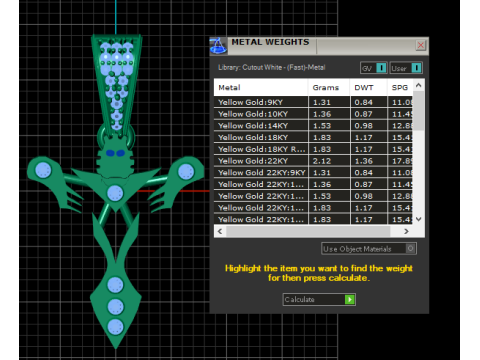Click the horizontal scrollbar thumb
480x360 pixels.
pyautogui.click(x=308, y=231)
